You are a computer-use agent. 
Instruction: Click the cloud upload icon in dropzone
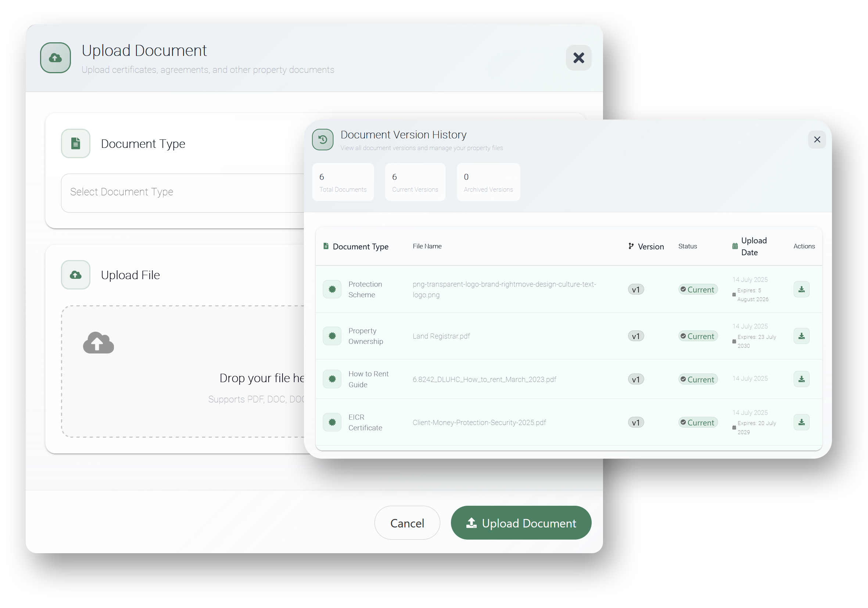[98, 343]
